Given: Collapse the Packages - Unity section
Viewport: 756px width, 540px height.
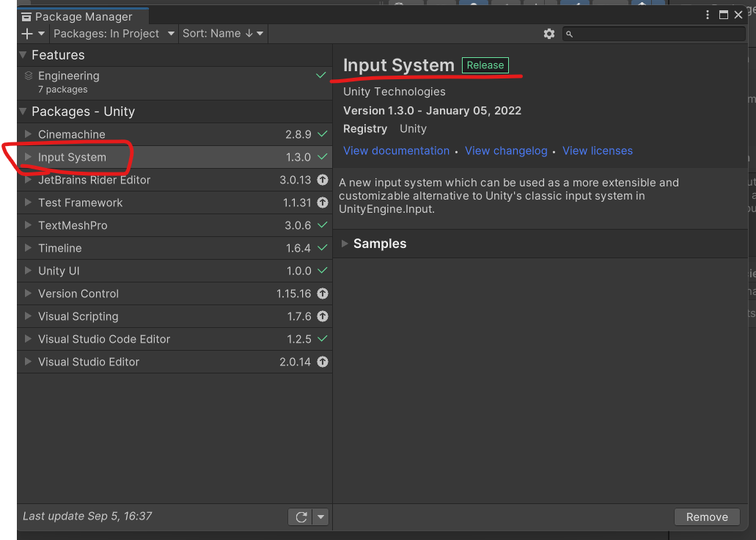Looking at the screenshot, I should [x=23, y=112].
